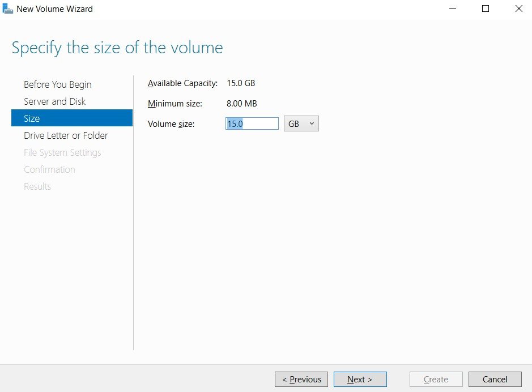Open the Server and Disk step

coord(54,101)
